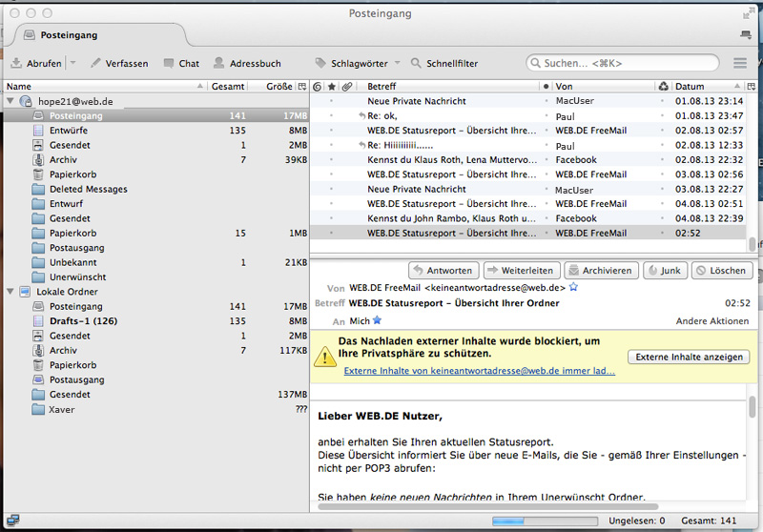Toggle star next to sender's web.de address
The height and width of the screenshot is (532, 763).
573,287
